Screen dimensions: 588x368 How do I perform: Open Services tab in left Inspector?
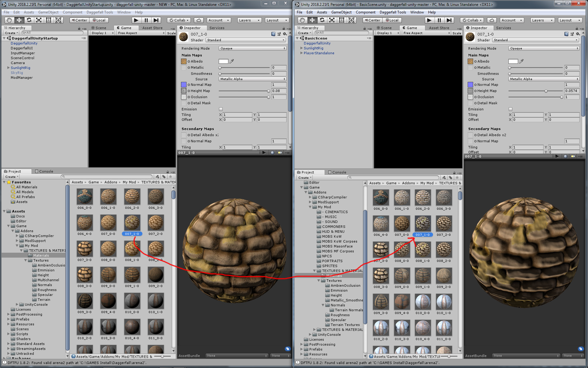pos(217,28)
